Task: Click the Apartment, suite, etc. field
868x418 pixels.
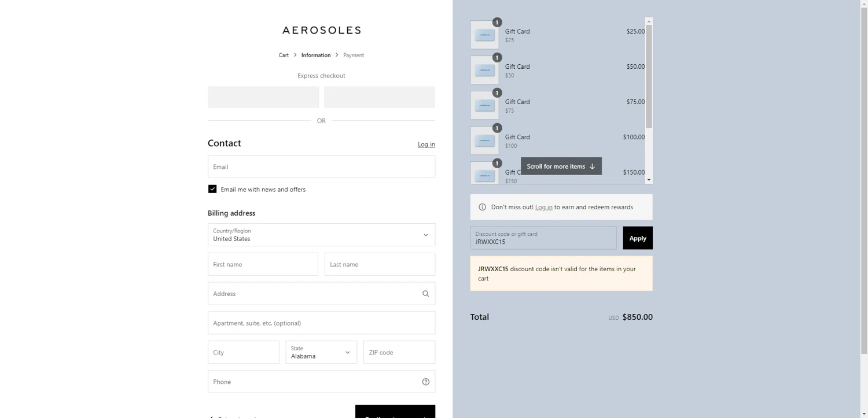Action: (x=321, y=323)
